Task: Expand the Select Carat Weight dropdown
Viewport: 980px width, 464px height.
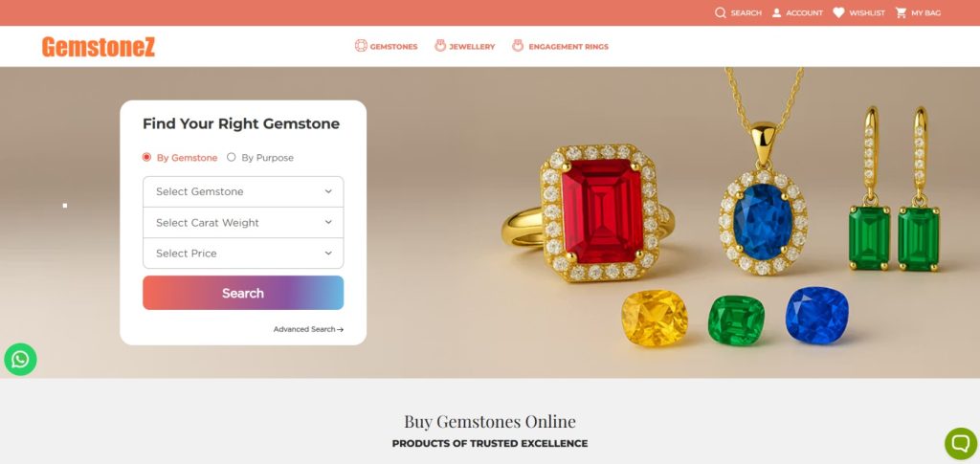Action: [243, 222]
